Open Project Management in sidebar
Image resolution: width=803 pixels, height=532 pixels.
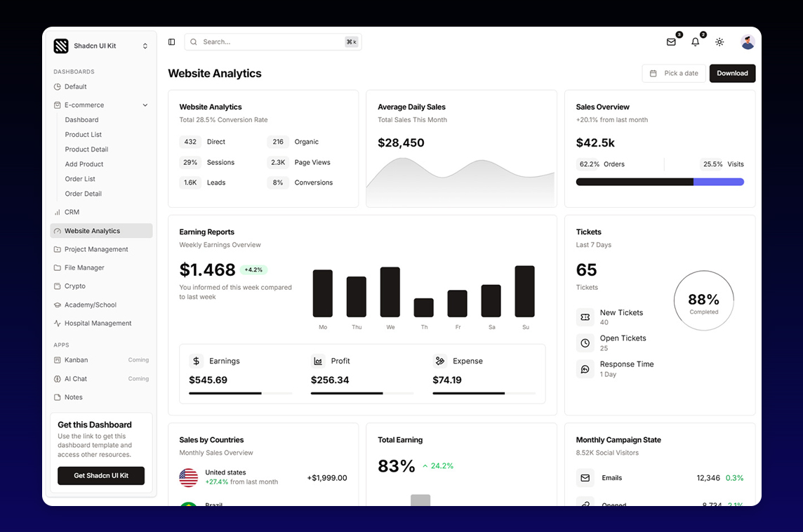(x=101, y=249)
